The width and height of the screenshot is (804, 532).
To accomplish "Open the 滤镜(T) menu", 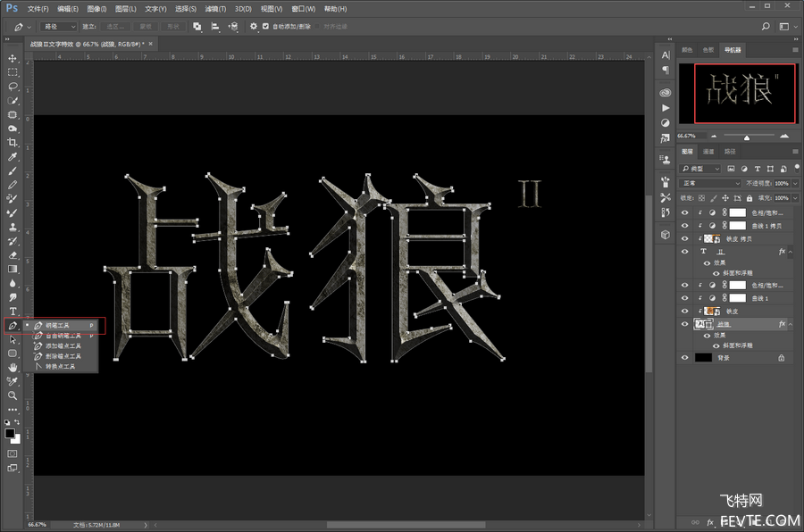I will pyautogui.click(x=215, y=9).
